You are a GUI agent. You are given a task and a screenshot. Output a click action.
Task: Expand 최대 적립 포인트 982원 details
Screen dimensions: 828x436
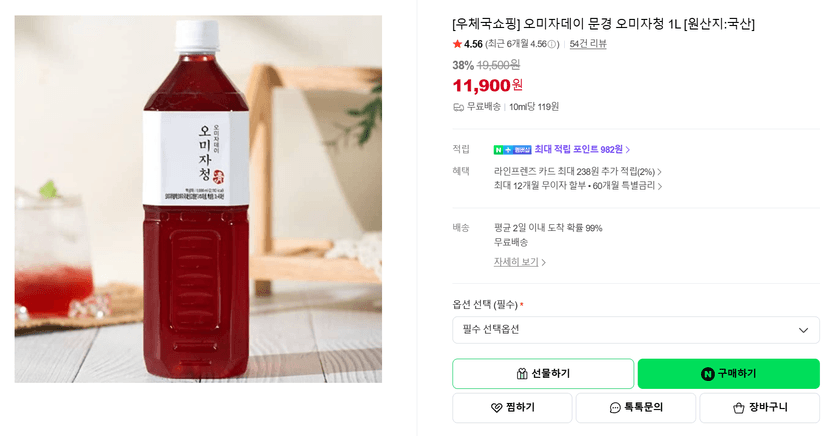[582, 150]
